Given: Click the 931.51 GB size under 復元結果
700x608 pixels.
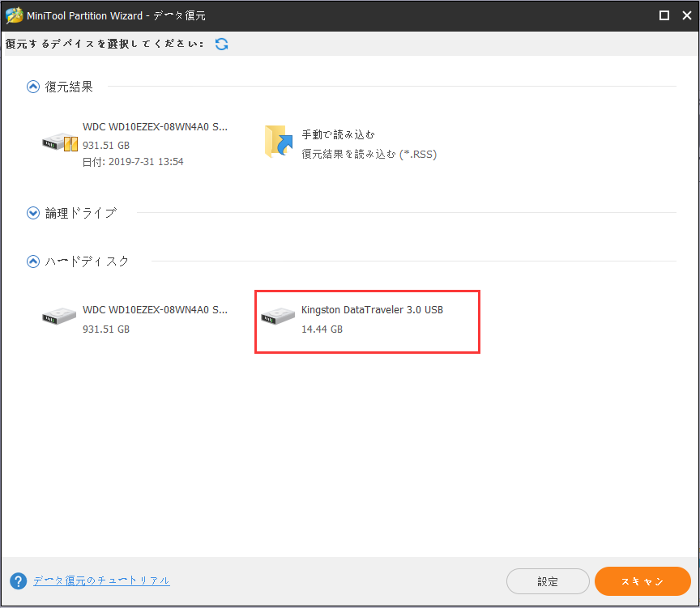Looking at the screenshot, I should pos(106,146).
